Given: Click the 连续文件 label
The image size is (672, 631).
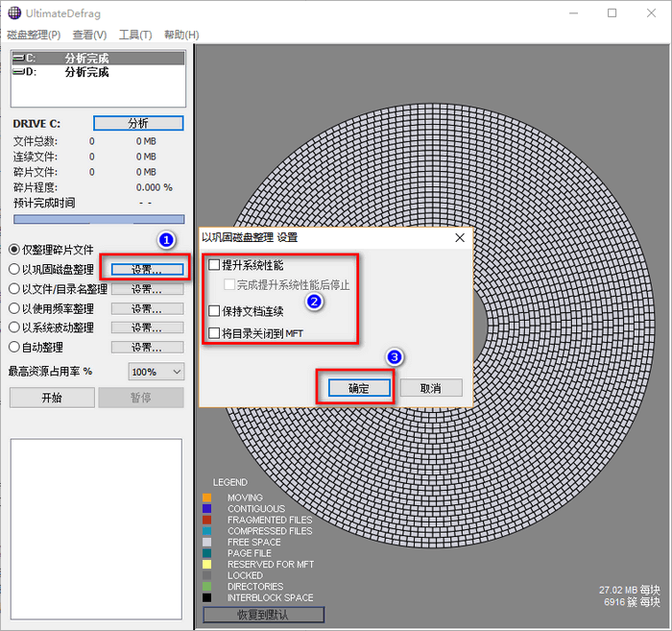Looking at the screenshot, I should (x=36, y=157).
